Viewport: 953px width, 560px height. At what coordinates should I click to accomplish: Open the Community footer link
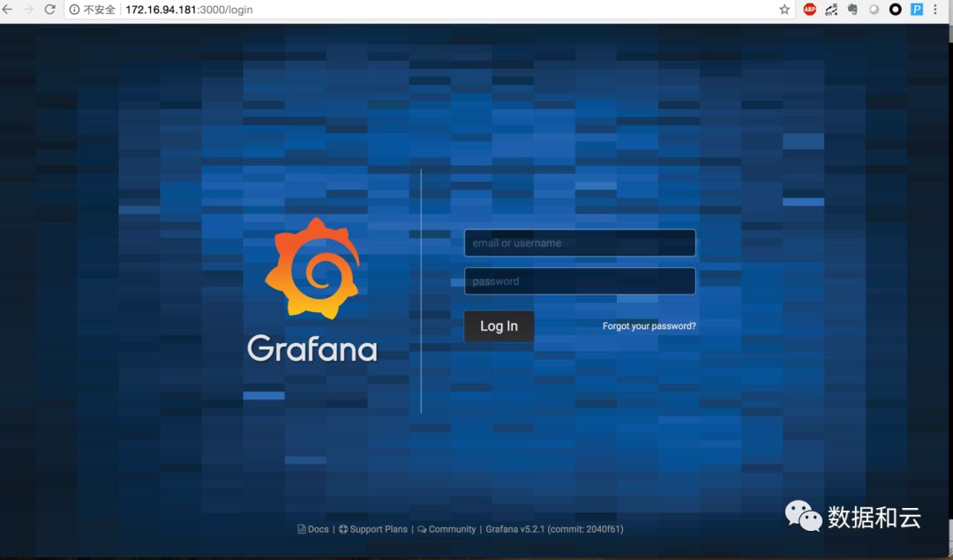coord(446,529)
